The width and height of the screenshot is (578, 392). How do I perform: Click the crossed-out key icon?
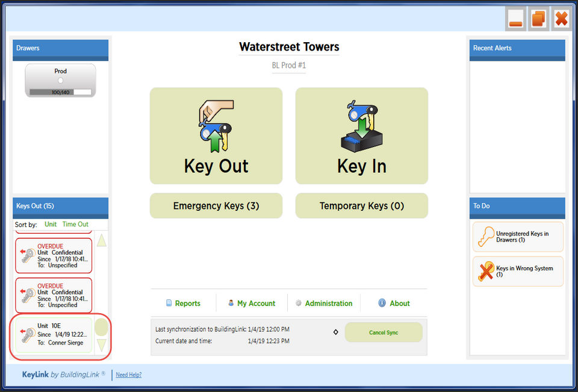(486, 272)
